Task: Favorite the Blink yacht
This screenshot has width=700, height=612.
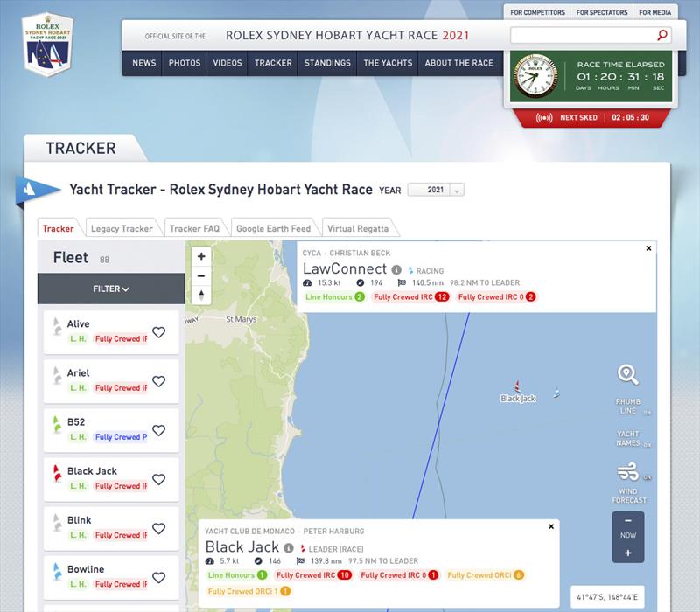Action: 159,529
